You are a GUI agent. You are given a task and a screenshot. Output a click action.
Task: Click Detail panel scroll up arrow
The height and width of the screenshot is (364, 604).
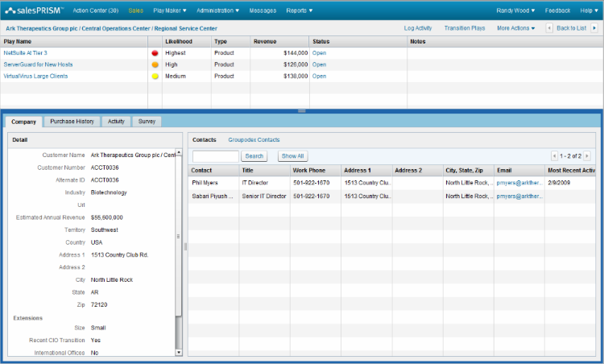[x=179, y=152]
